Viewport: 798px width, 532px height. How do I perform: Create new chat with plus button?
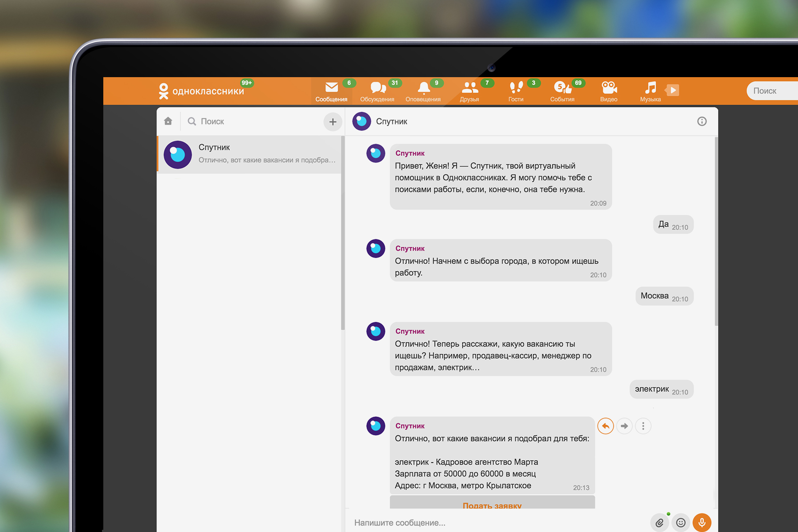pos(333,122)
